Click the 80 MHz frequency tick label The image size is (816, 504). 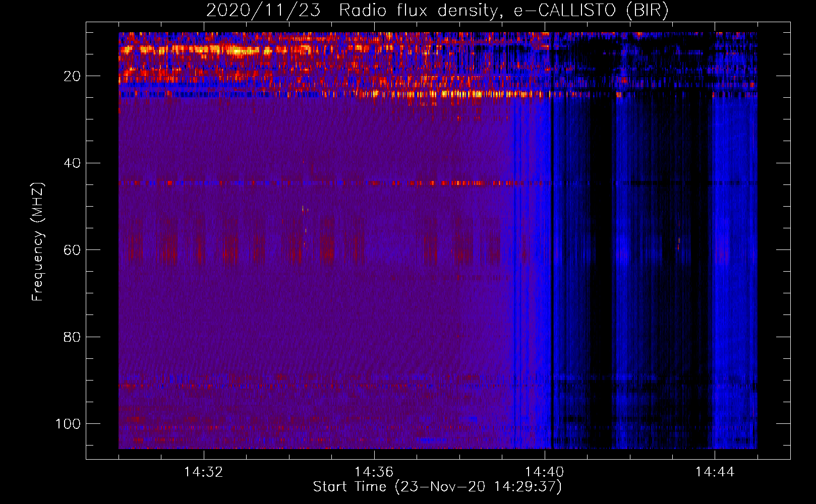72,337
